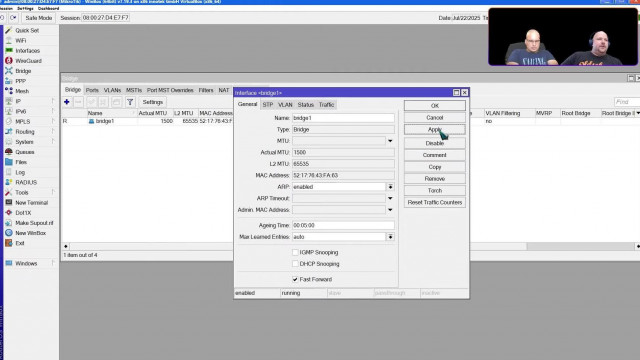Open the WiFi sidebar item

(20, 41)
